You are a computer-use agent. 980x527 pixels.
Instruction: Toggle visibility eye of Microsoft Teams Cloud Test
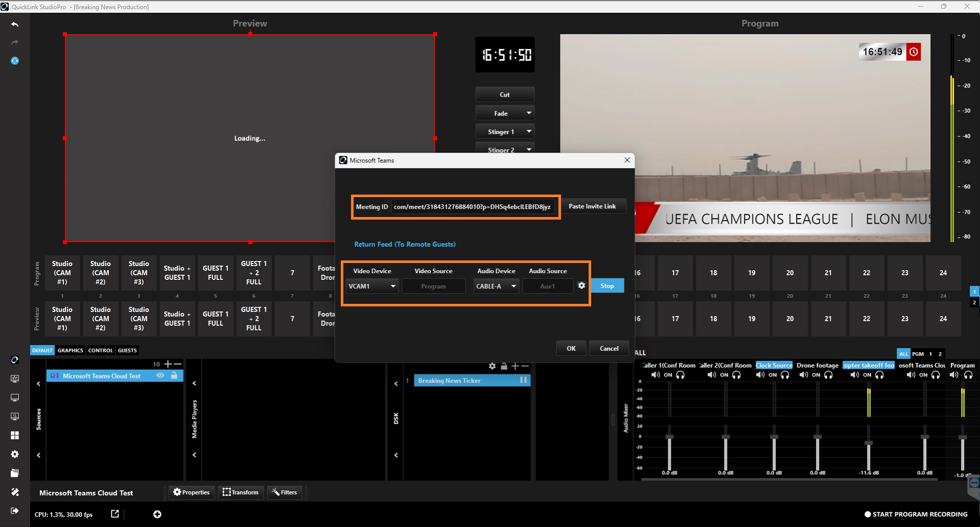point(160,375)
